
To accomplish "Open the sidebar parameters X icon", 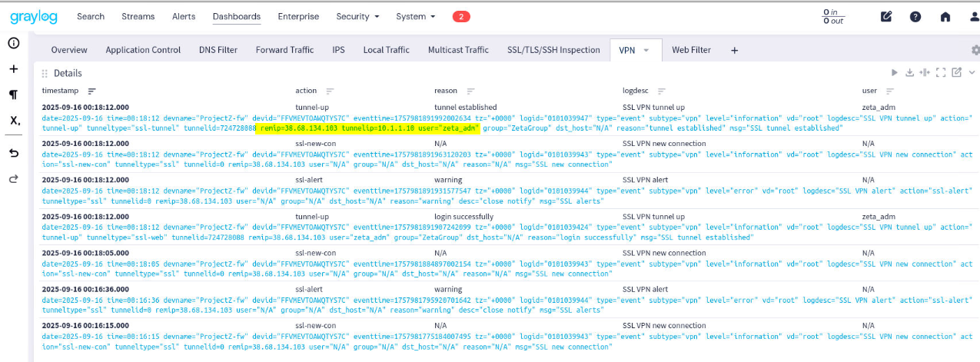I will coord(15,121).
